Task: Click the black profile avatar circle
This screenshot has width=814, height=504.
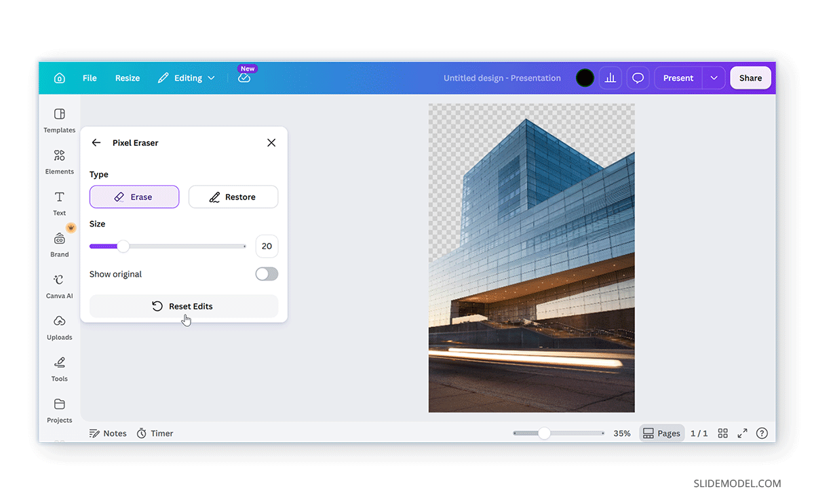Action: pos(585,78)
